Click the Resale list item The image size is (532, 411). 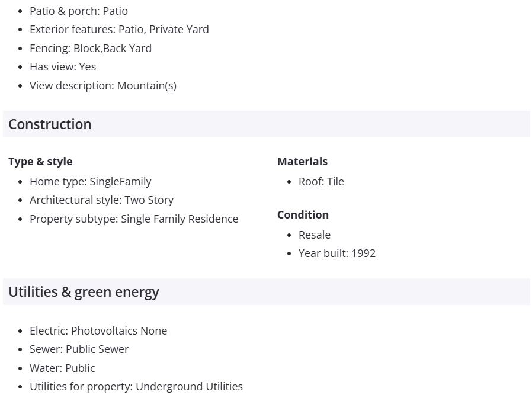[315, 235]
